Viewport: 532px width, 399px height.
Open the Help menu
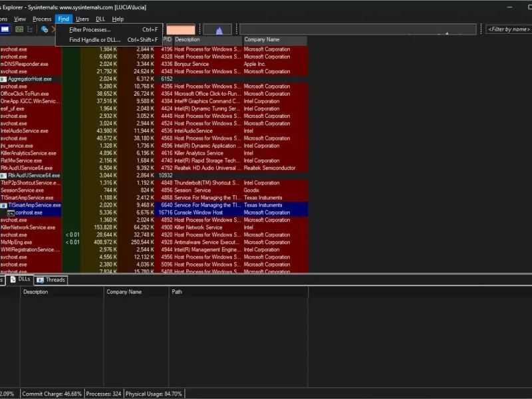click(118, 19)
